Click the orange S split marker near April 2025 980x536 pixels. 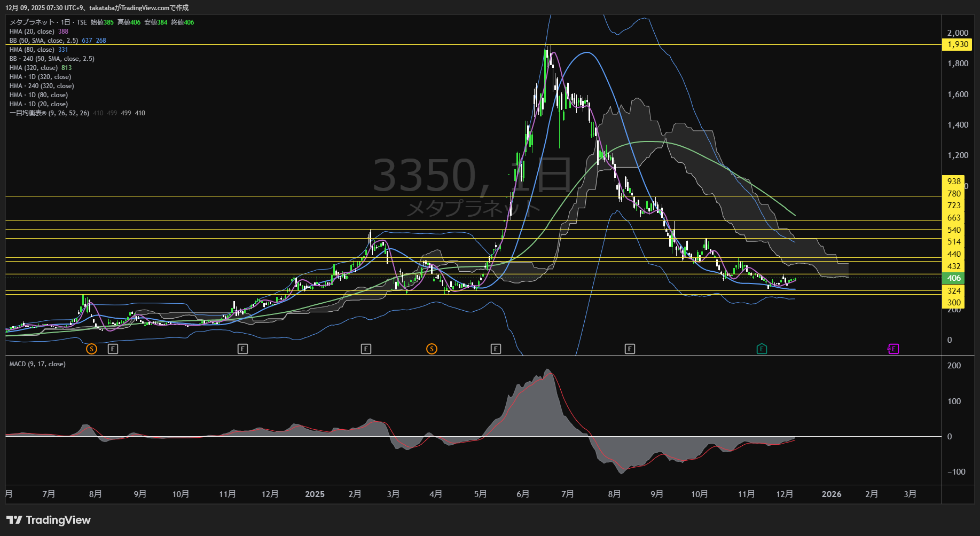[x=432, y=349]
